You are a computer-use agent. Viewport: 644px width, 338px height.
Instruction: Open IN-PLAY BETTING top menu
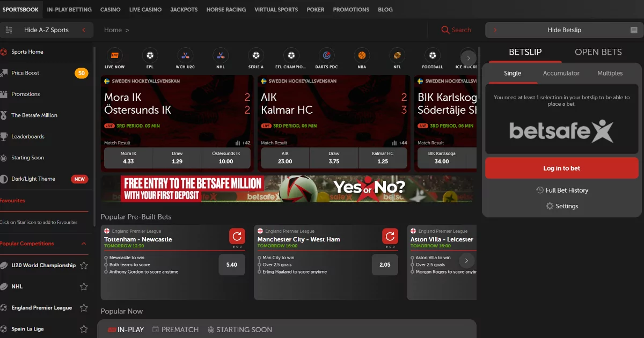click(69, 10)
